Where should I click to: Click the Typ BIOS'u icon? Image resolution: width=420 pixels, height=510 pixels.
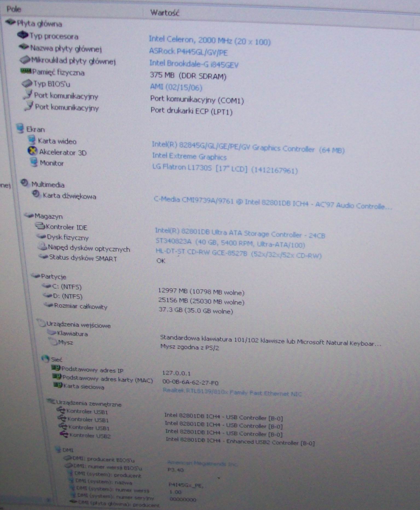tap(27, 83)
